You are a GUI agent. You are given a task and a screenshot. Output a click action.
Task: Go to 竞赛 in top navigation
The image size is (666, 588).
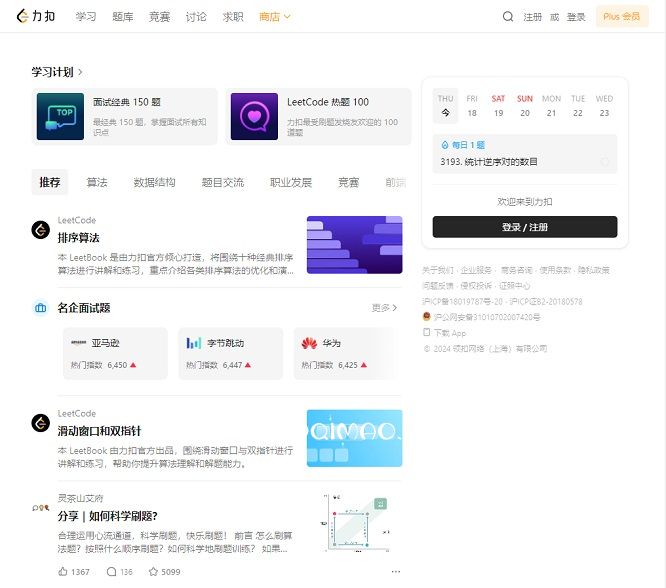(x=160, y=17)
